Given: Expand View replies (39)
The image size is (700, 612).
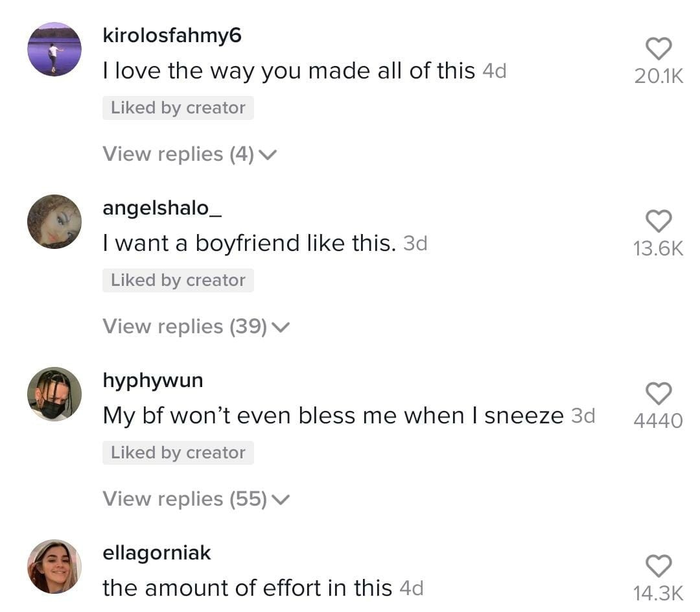Looking at the screenshot, I should point(196,327).
